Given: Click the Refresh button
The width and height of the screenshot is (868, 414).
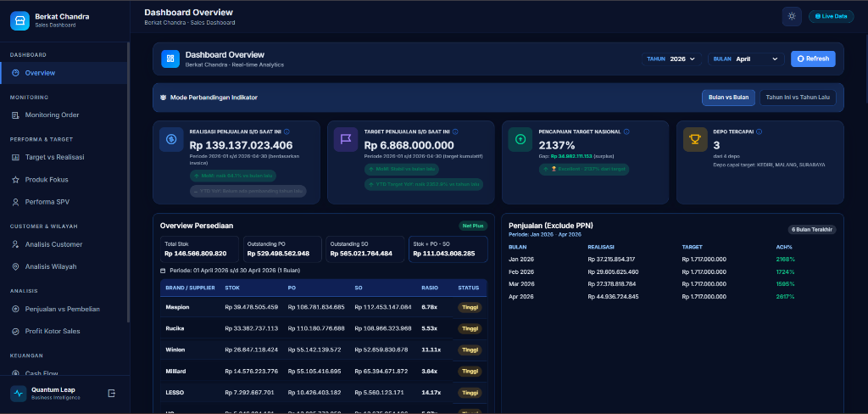Looking at the screenshot, I should point(813,59).
